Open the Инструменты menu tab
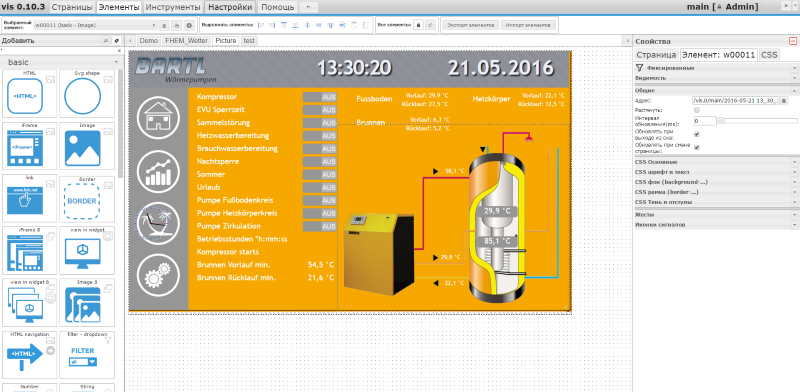Viewport: 800px width, 392px height. pos(173,7)
